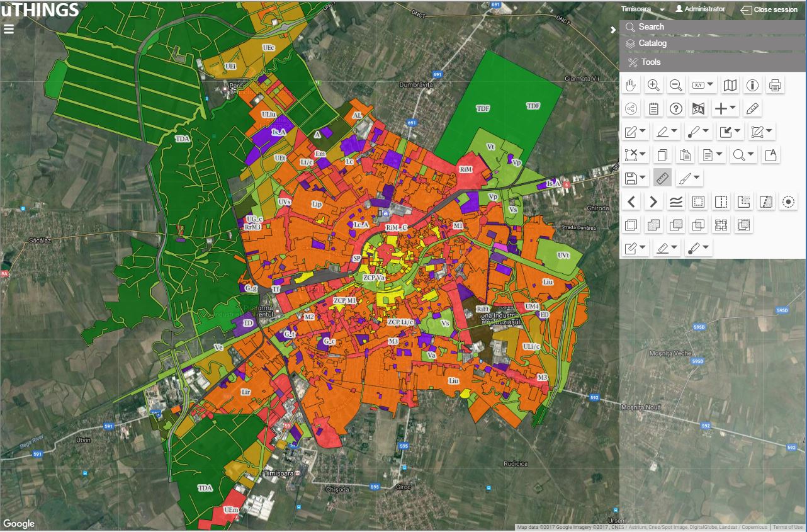Open the hamburger main menu
Screen dimensions: 807x532
pyautogui.click(x=9, y=29)
